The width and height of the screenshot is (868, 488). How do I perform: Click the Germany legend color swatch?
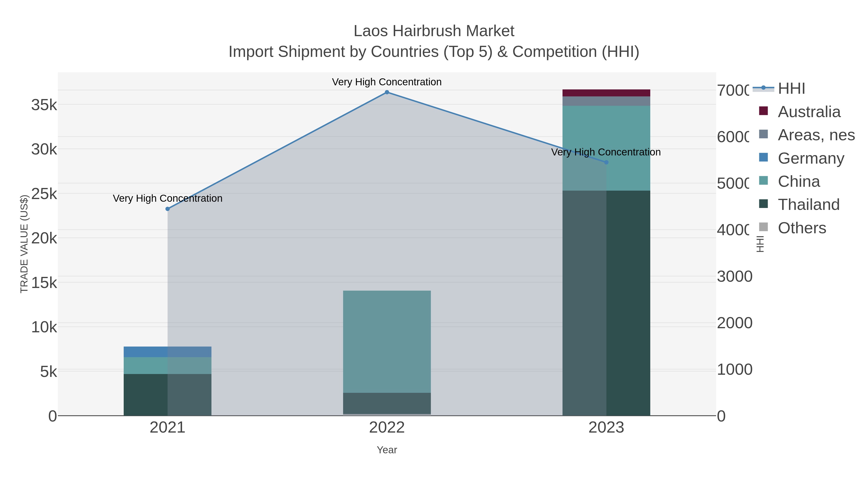[763, 157]
